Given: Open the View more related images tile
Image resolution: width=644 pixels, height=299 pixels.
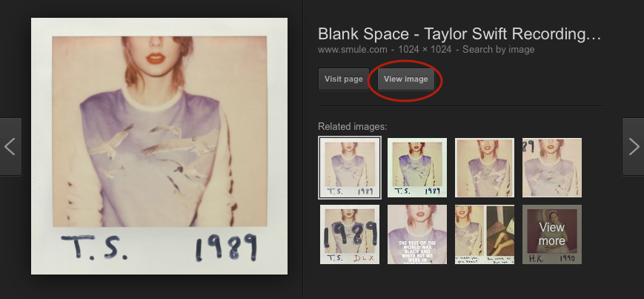Looking at the screenshot, I should 551,234.
